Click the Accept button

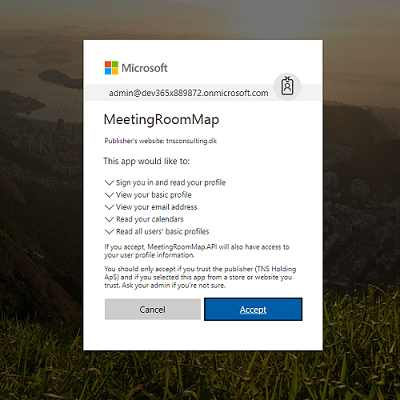tap(253, 309)
